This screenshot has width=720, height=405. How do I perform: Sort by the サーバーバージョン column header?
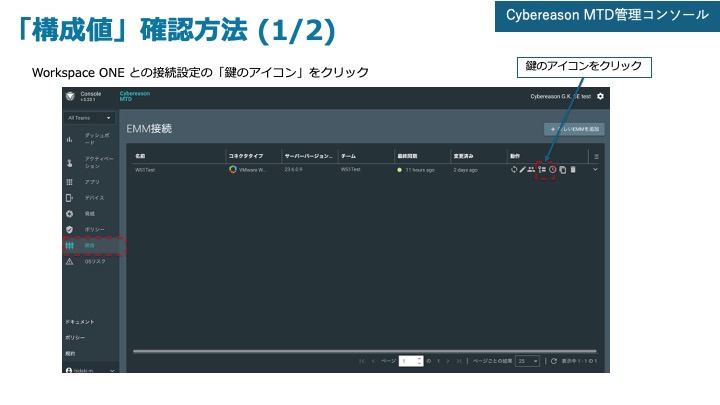point(308,156)
